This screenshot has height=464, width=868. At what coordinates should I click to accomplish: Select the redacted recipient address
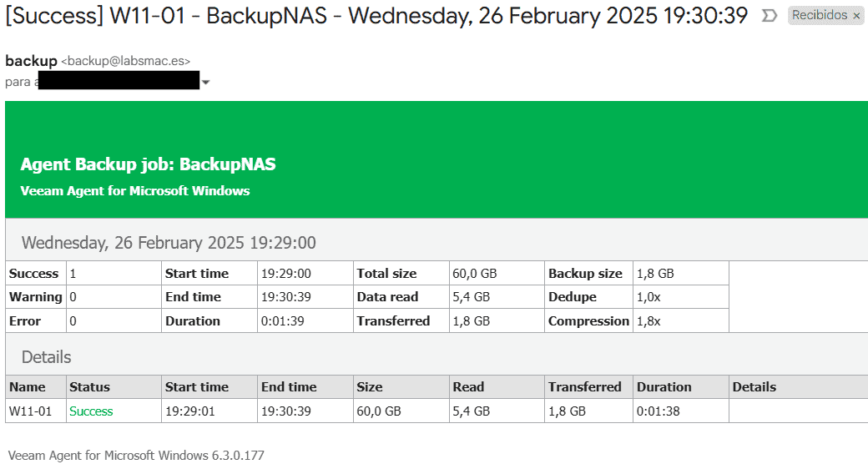point(119,81)
